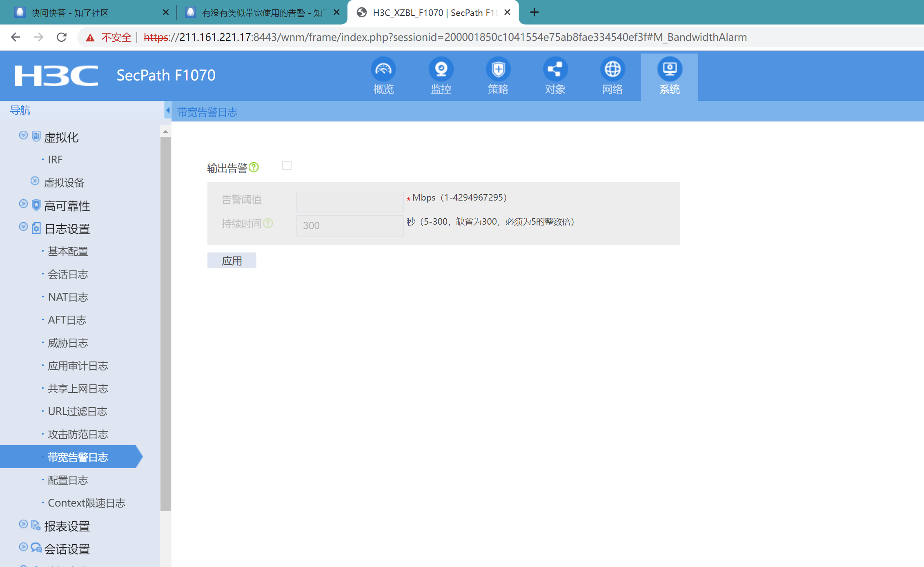The width and height of the screenshot is (924, 567).
Task: Click the 应用 apply button
Action: click(232, 261)
